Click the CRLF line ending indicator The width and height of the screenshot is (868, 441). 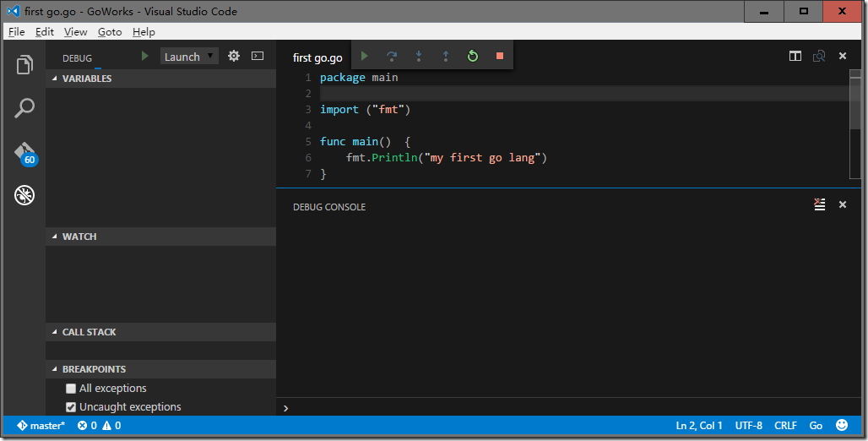785,426
